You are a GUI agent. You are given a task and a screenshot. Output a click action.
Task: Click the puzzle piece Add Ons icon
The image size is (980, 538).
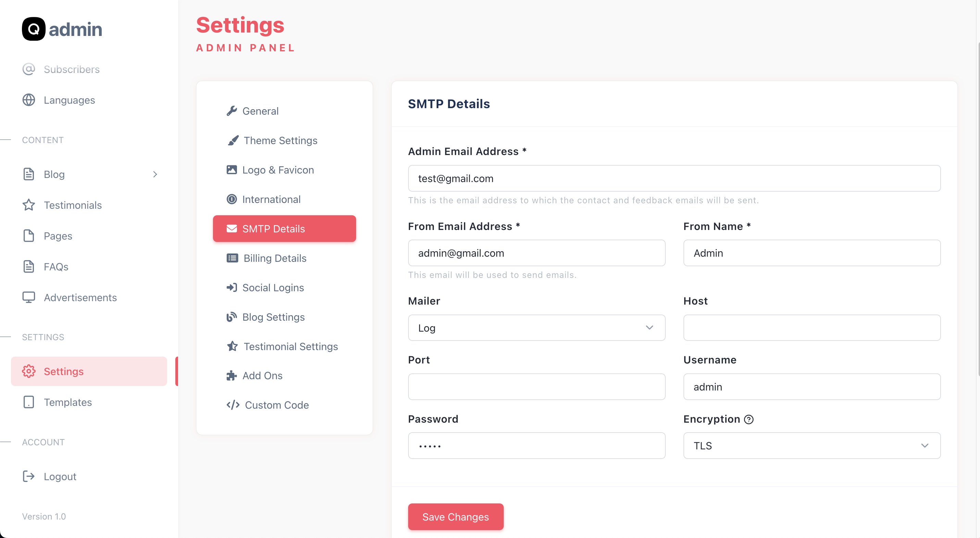pyautogui.click(x=232, y=376)
